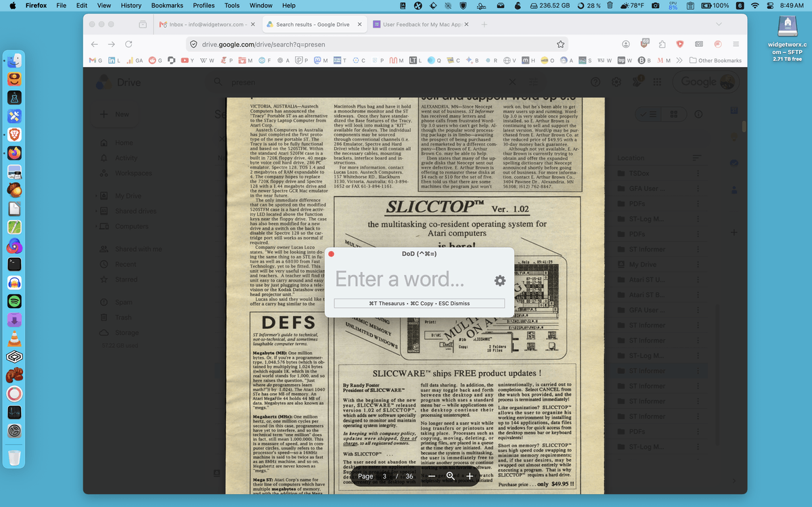Open the Firefox account icon
Screen dimensions: 812x507
(x=626, y=44)
